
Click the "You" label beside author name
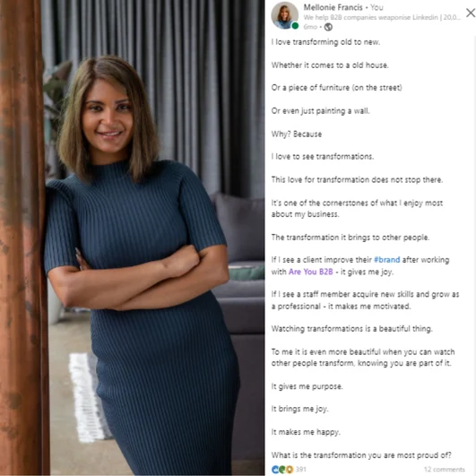[376, 7]
